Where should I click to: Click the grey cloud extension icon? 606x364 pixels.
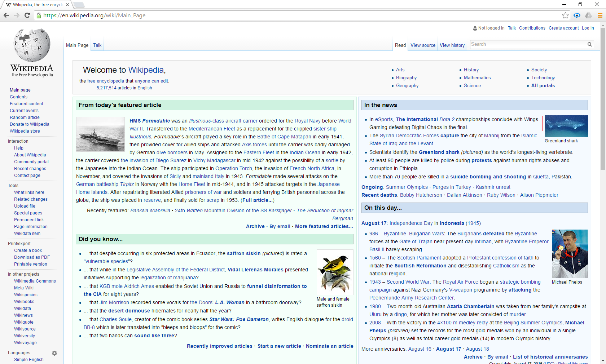[588, 15]
